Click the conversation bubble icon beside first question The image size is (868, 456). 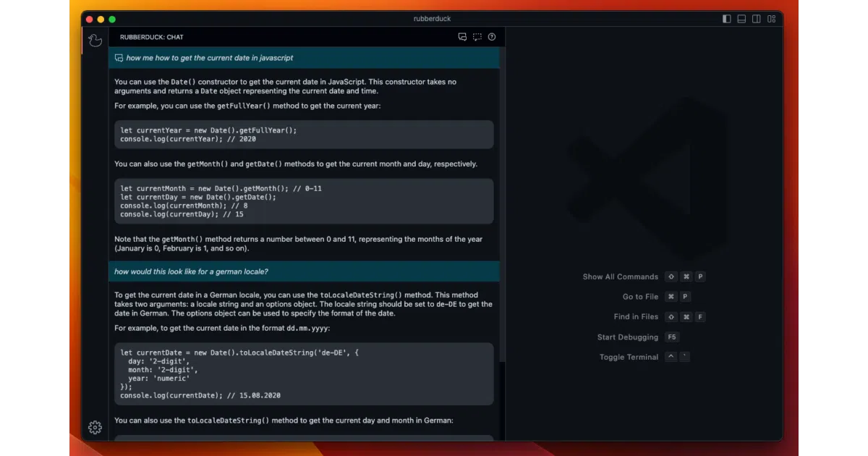pyautogui.click(x=119, y=58)
